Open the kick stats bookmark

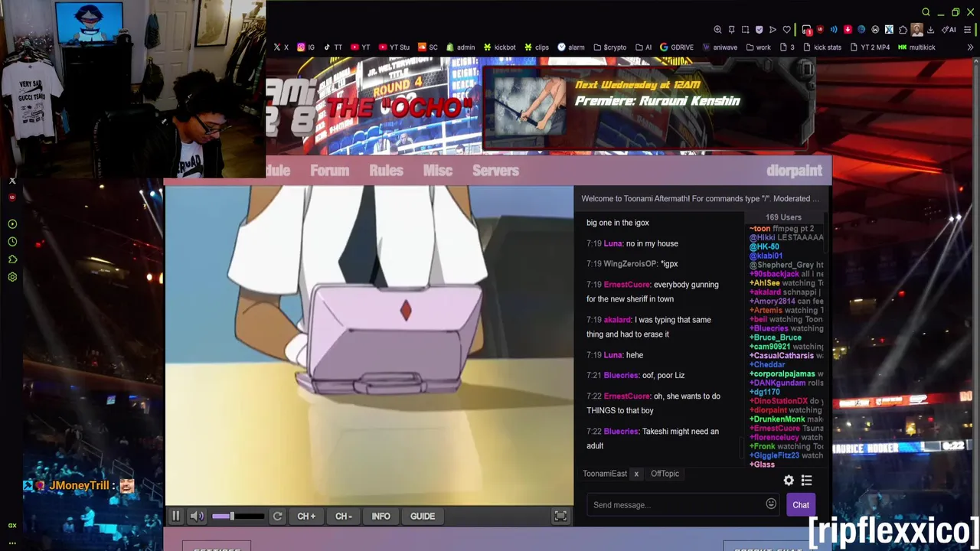(x=822, y=47)
